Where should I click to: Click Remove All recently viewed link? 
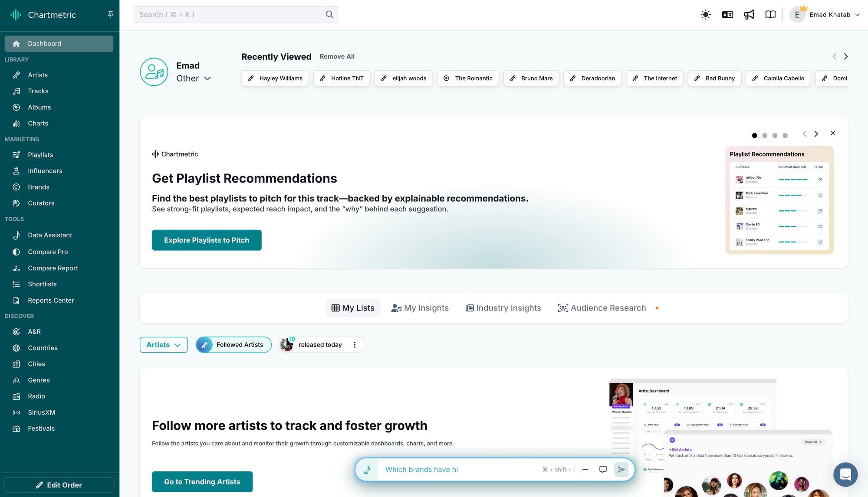(337, 56)
